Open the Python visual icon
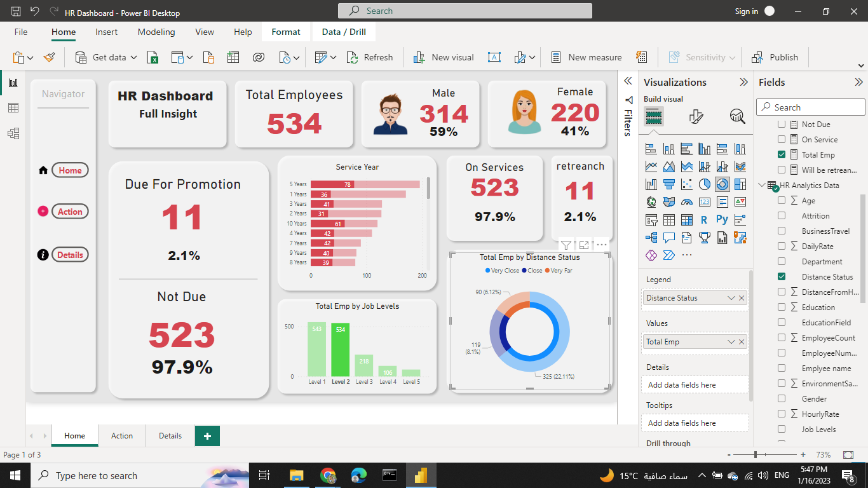The height and width of the screenshot is (488, 868). click(x=722, y=219)
